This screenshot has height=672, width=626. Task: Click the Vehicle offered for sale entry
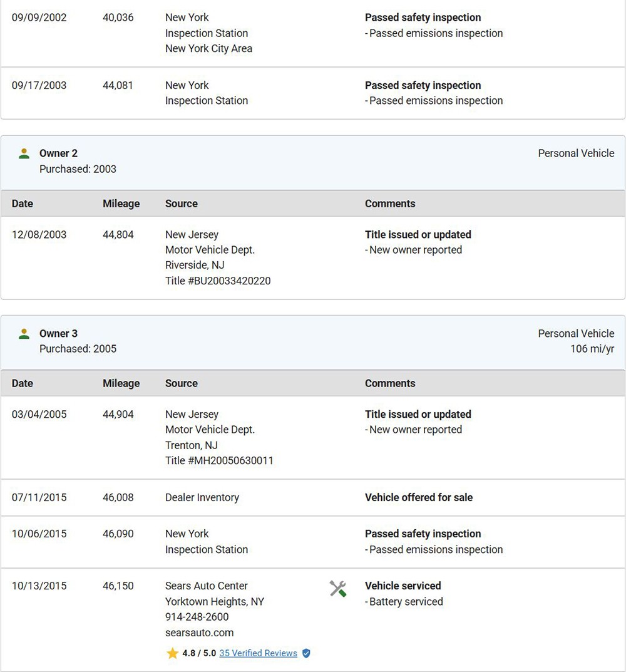419,497
